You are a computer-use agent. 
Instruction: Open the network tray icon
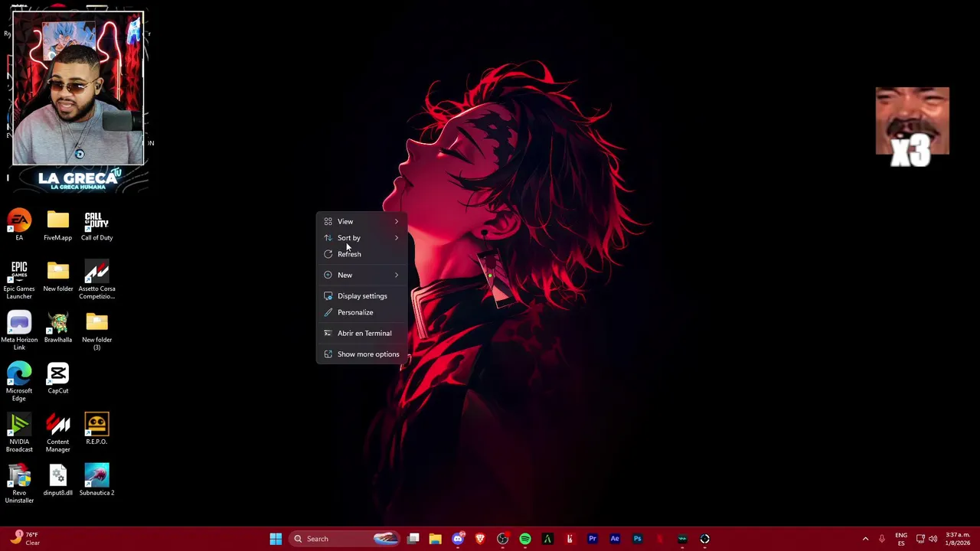[920, 539]
